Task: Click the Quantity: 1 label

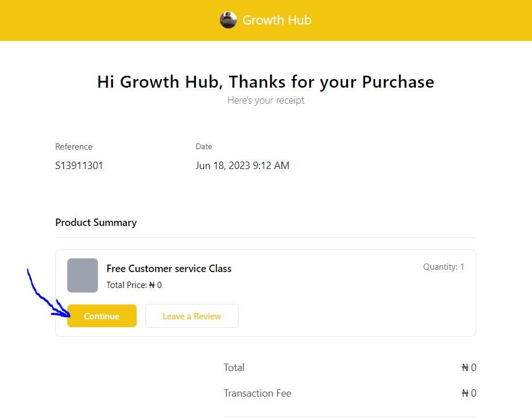Action: coord(443,267)
